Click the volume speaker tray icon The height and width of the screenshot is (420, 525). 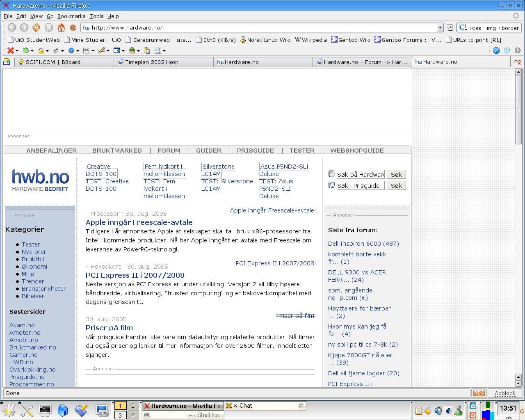coord(438,411)
